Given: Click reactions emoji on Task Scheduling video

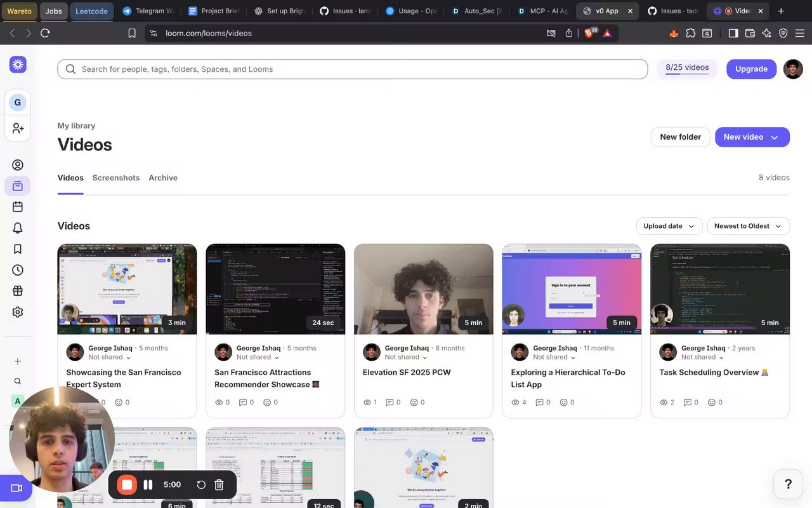Looking at the screenshot, I should [715, 403].
